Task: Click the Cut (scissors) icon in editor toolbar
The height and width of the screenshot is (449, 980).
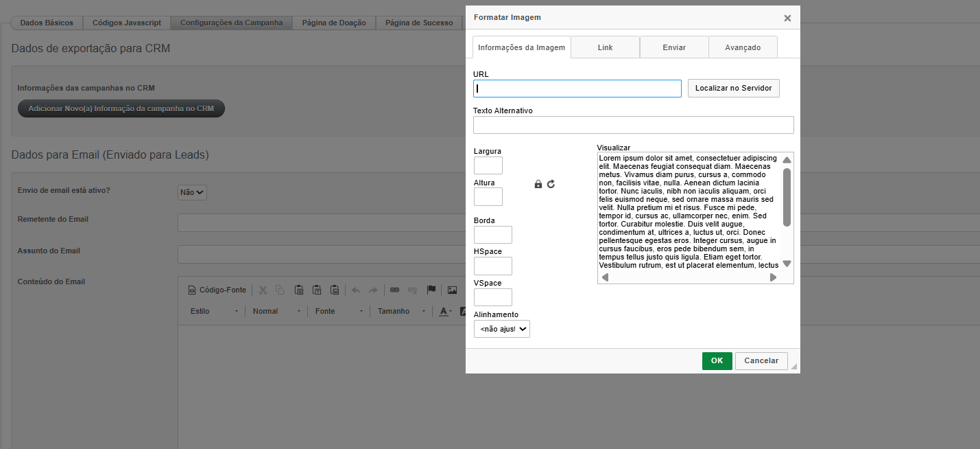Action: tap(262, 290)
